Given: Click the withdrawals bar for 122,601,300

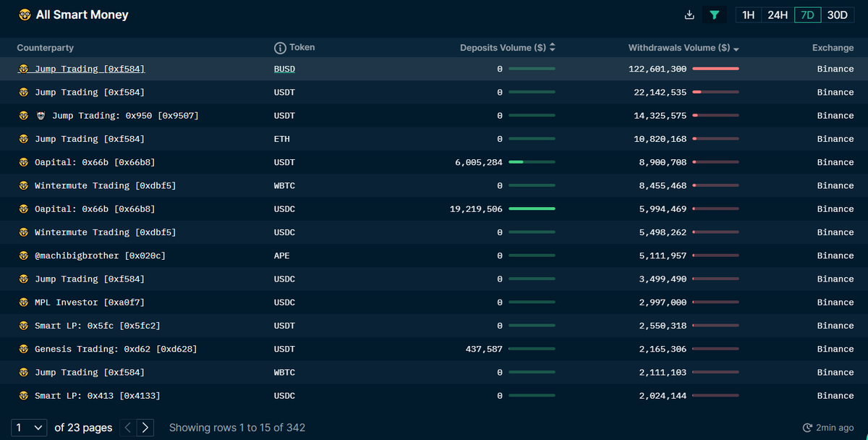Looking at the screenshot, I should tap(715, 69).
